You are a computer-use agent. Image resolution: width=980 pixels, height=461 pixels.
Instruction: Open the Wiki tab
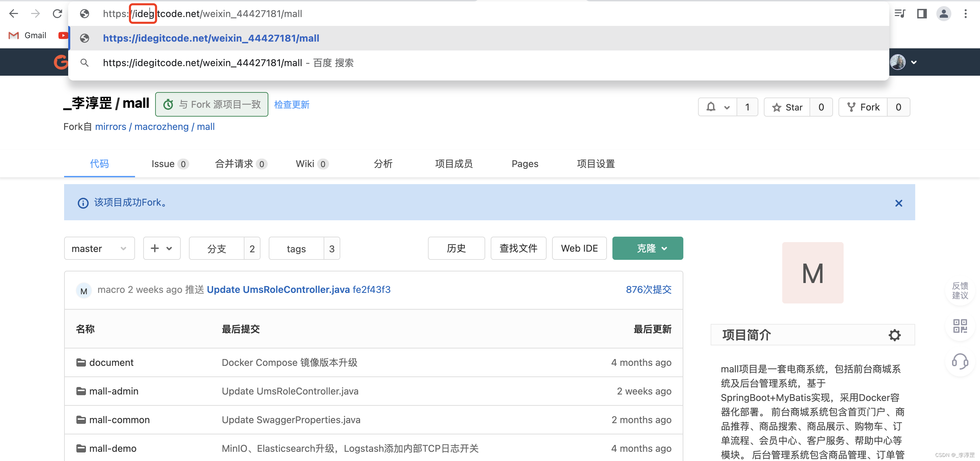[312, 164]
